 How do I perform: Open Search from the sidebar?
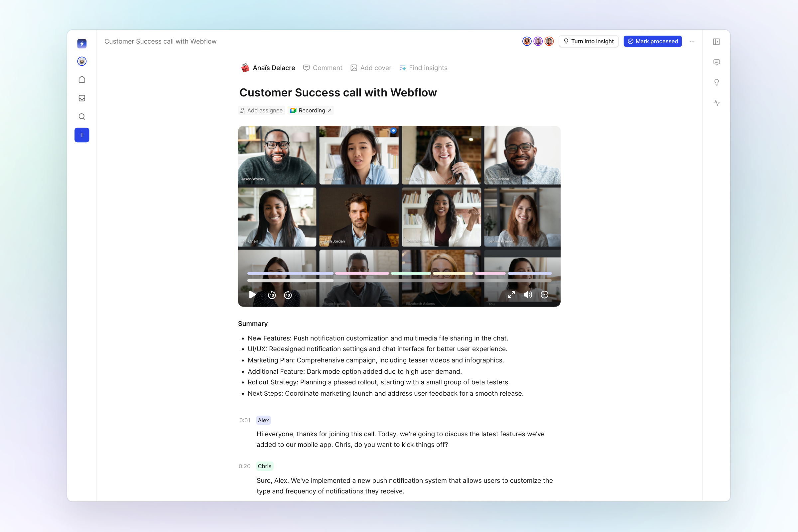82,117
